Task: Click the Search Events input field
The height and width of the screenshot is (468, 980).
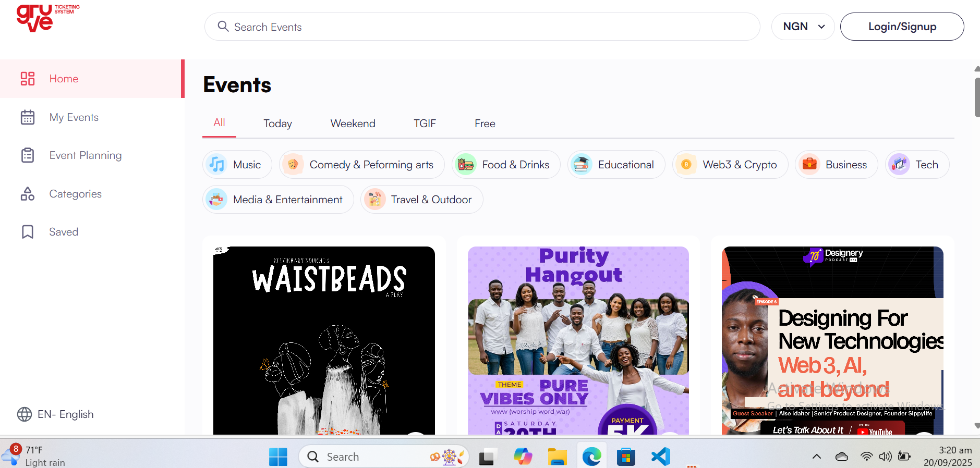Action: coord(482,27)
